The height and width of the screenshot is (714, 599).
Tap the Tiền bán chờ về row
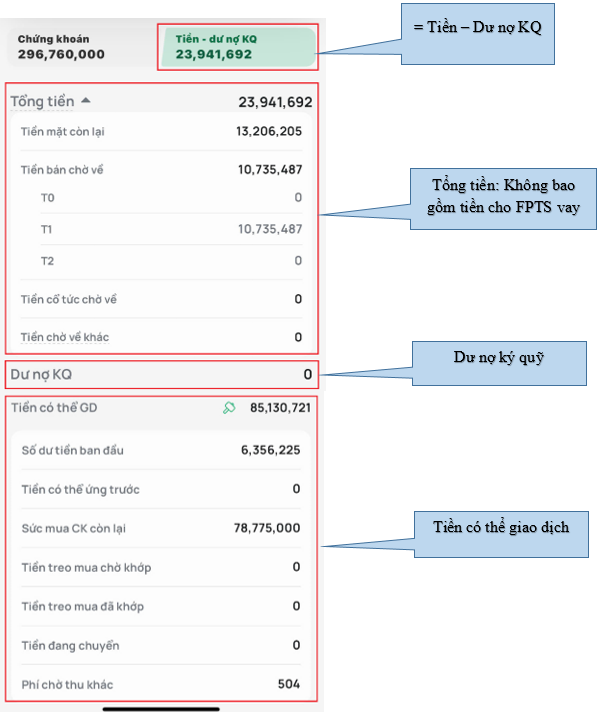click(x=161, y=170)
